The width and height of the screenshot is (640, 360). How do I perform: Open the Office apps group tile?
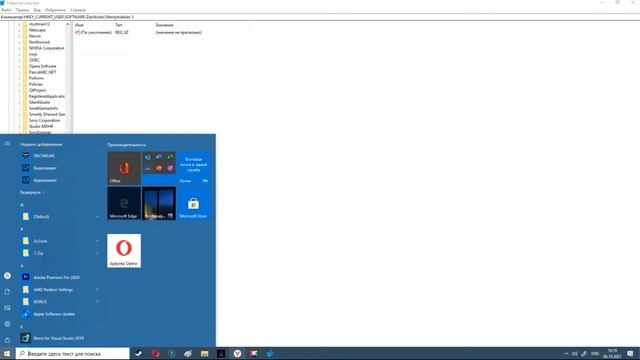click(x=159, y=168)
